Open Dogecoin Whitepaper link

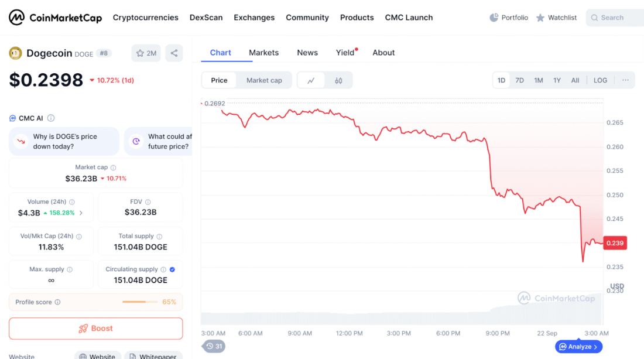point(153,356)
